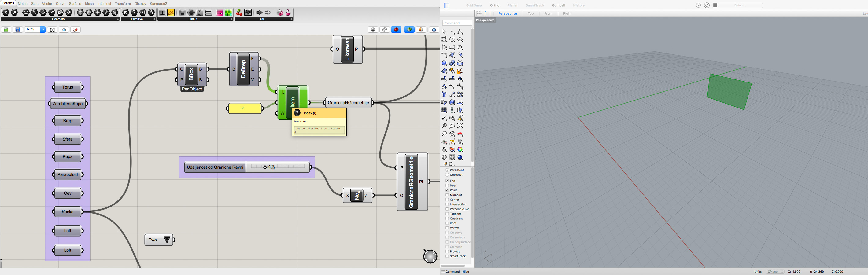The width and height of the screenshot is (868, 275).
Task: Select the Torus geometry parameter
Action: pyautogui.click(x=68, y=87)
